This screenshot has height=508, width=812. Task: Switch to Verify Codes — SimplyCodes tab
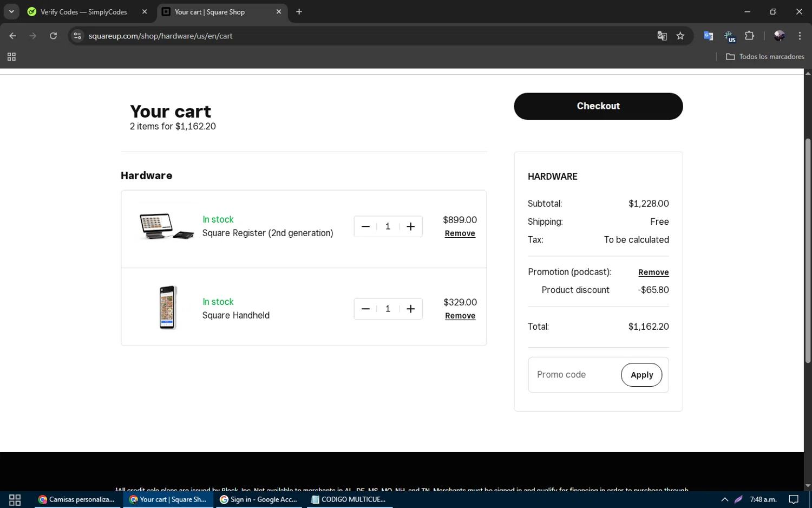tap(84, 12)
